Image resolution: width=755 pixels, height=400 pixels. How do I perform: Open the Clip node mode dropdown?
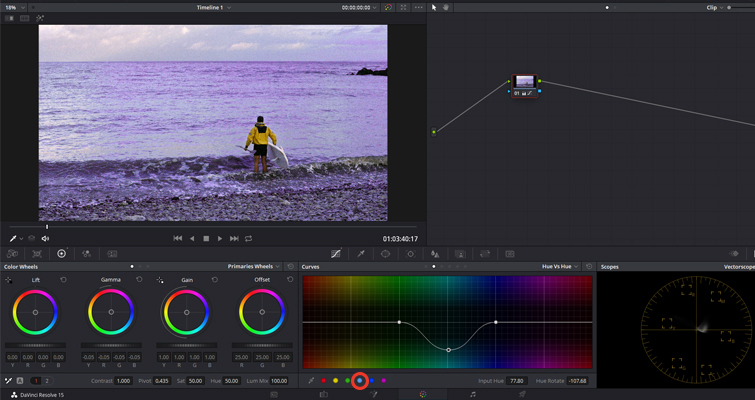click(715, 8)
